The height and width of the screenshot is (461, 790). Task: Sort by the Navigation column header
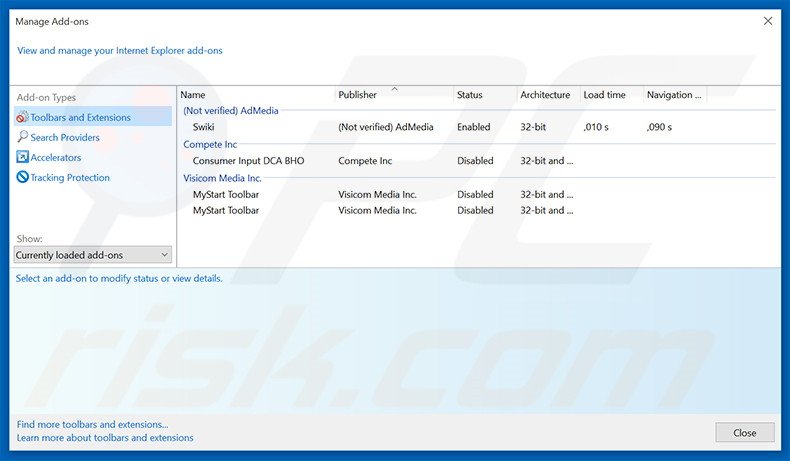675,95
